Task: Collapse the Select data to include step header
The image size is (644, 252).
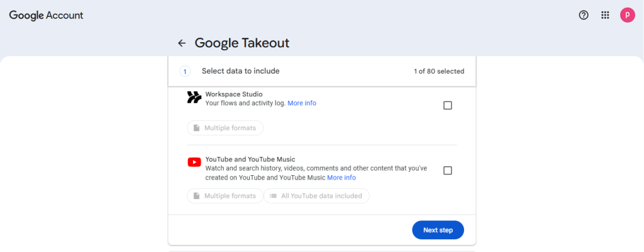Action: [322, 71]
